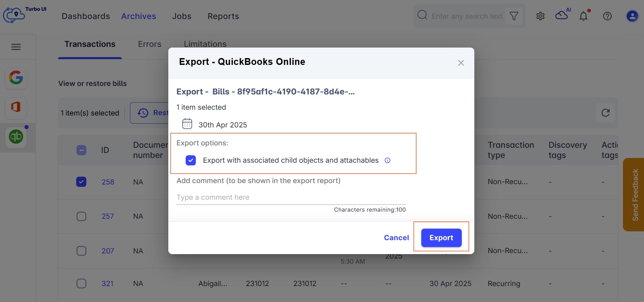Viewport: 644px width, 302px height.
Task: Click the search text field
Action: [x=467, y=16]
